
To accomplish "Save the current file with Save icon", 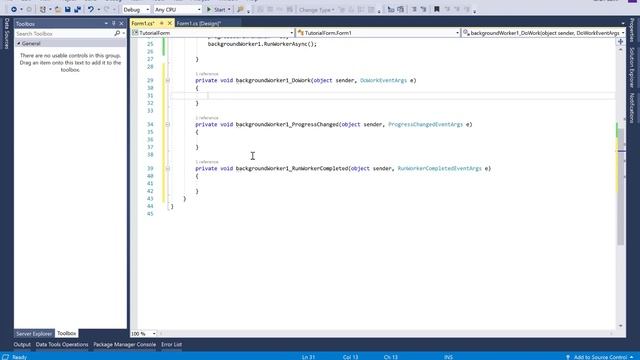I will tap(68, 9).
